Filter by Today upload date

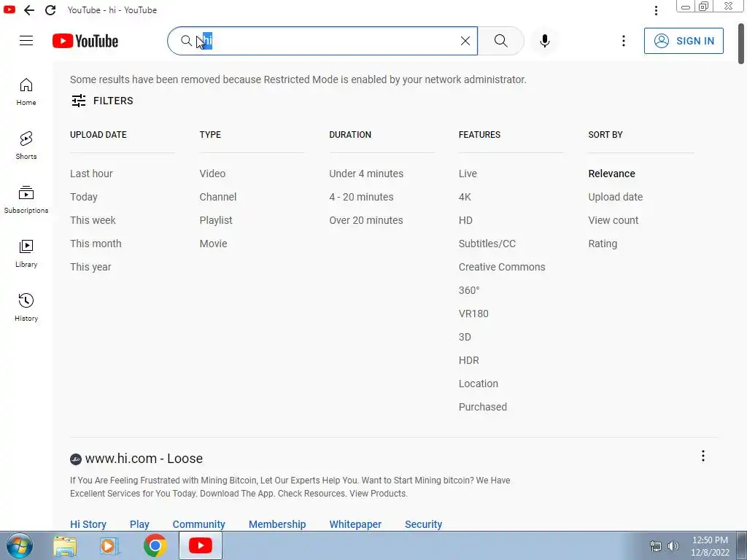click(x=84, y=197)
